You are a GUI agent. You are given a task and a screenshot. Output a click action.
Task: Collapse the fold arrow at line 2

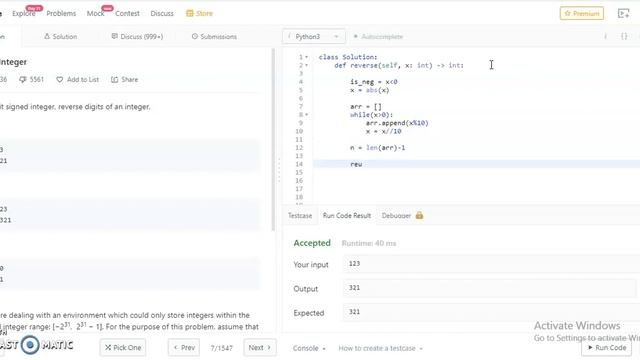307,65
